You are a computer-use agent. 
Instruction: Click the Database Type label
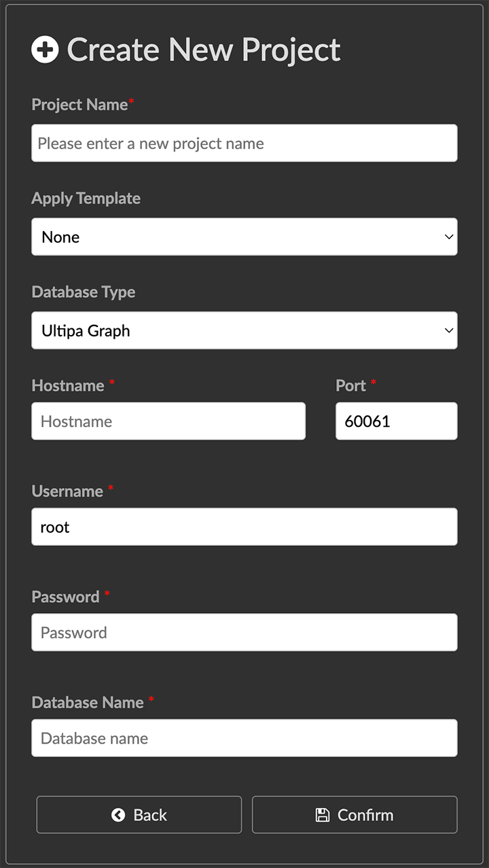pos(83,292)
